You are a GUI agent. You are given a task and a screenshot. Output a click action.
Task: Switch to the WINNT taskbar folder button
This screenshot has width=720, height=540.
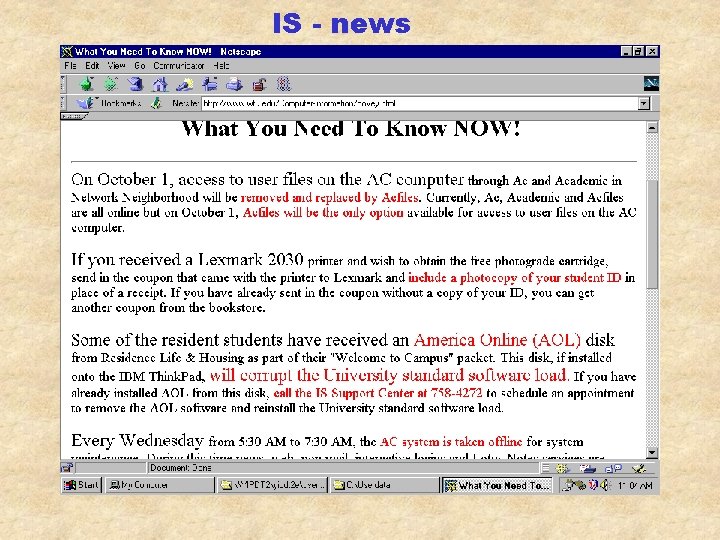(272, 485)
